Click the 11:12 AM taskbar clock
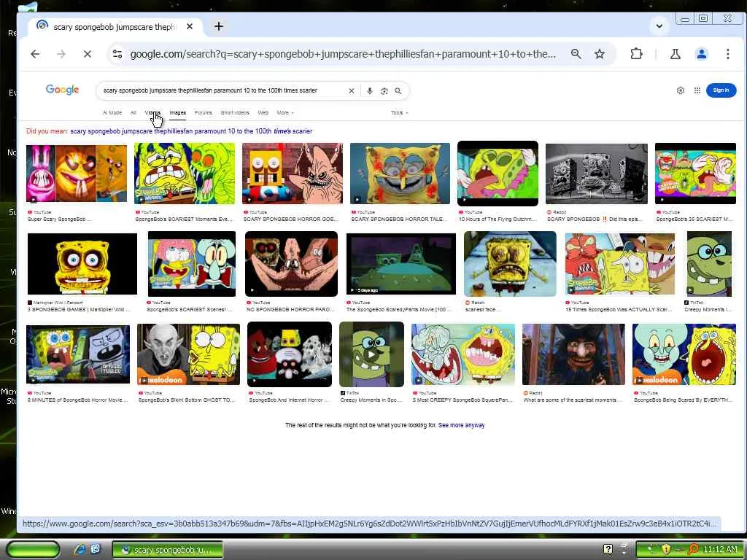747x560 pixels. coord(720,550)
